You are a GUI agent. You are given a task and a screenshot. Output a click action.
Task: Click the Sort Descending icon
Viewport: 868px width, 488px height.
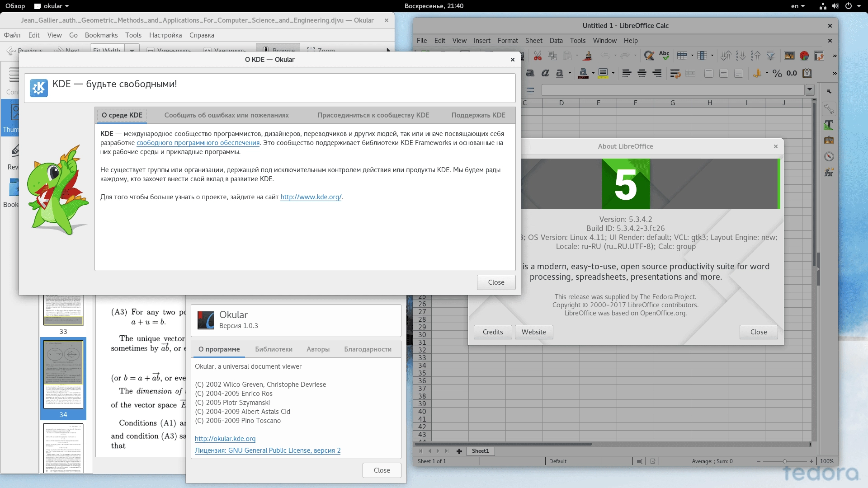point(756,56)
